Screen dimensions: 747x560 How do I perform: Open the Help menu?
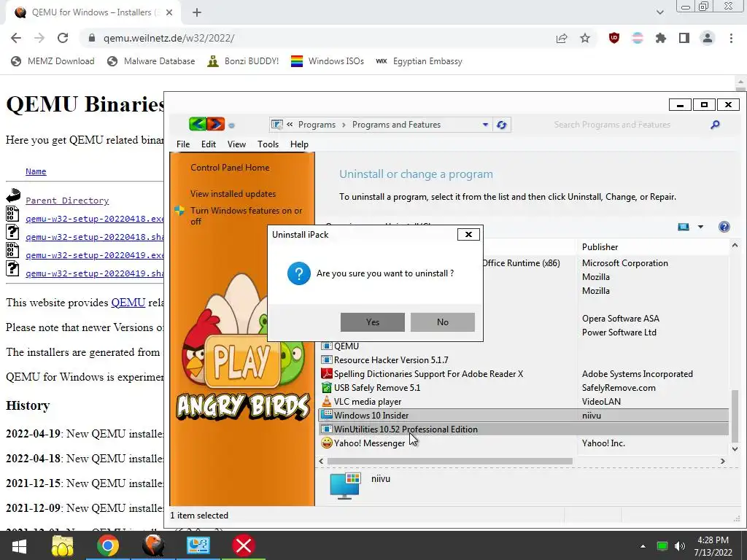pyautogui.click(x=299, y=144)
